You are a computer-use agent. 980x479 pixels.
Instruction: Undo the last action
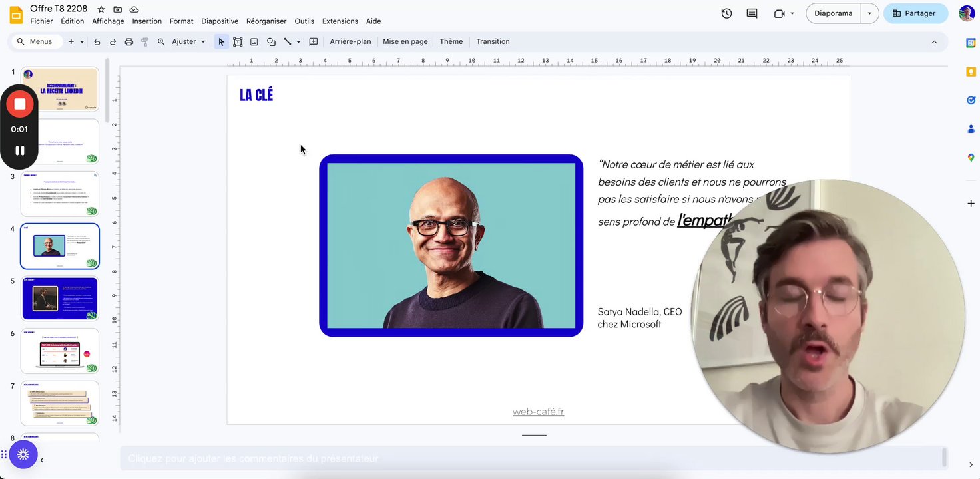coord(97,42)
